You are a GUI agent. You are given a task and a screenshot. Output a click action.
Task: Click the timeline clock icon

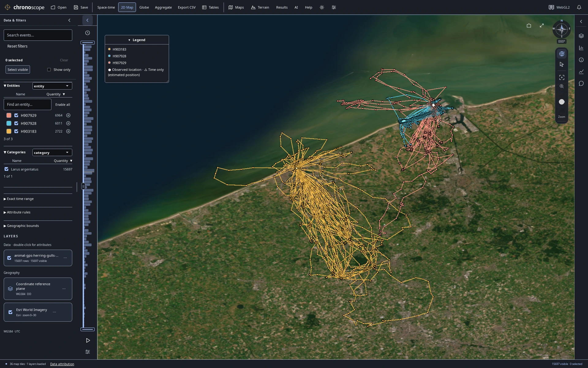pyautogui.click(x=88, y=33)
